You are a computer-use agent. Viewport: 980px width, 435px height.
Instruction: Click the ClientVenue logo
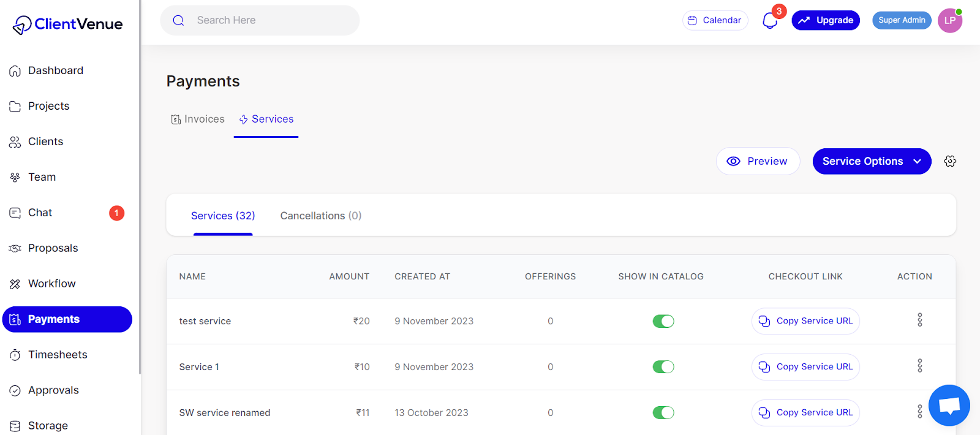click(68, 25)
